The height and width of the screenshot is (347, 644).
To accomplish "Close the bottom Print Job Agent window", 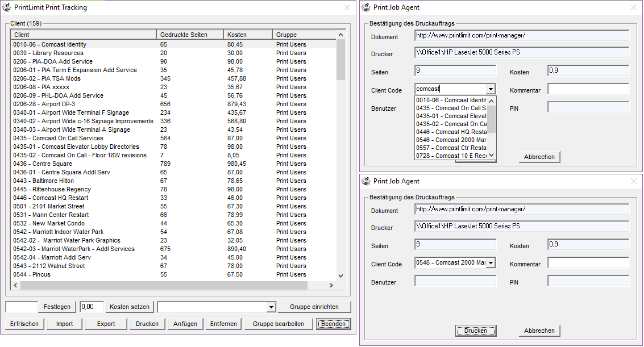I will (634, 181).
